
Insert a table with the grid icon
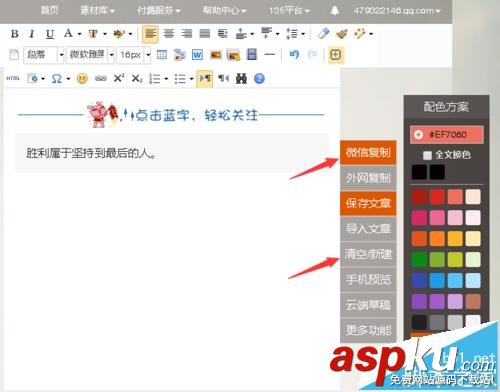coord(162,55)
